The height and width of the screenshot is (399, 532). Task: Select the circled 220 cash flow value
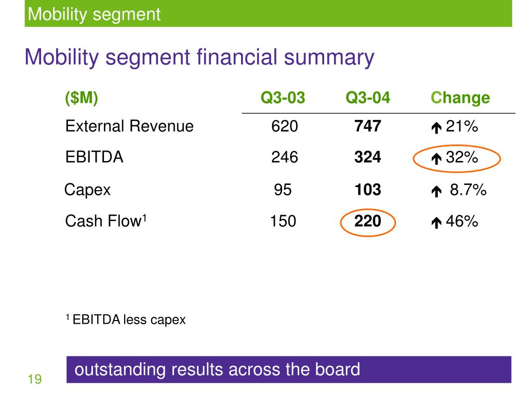pyautogui.click(x=368, y=222)
